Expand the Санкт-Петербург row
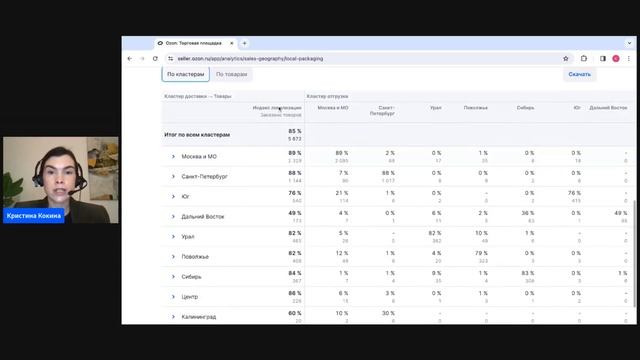The image size is (640, 360). coord(173,176)
